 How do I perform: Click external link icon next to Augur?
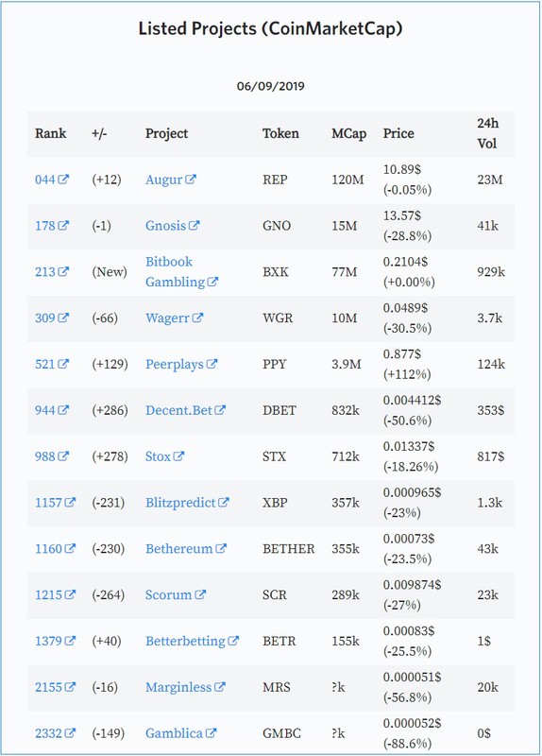click(x=191, y=180)
